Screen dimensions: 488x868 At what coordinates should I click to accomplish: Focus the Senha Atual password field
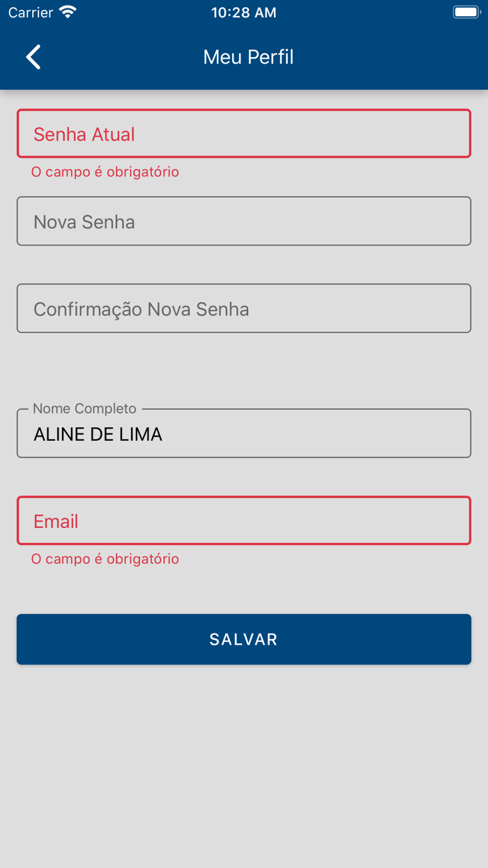coord(244,134)
